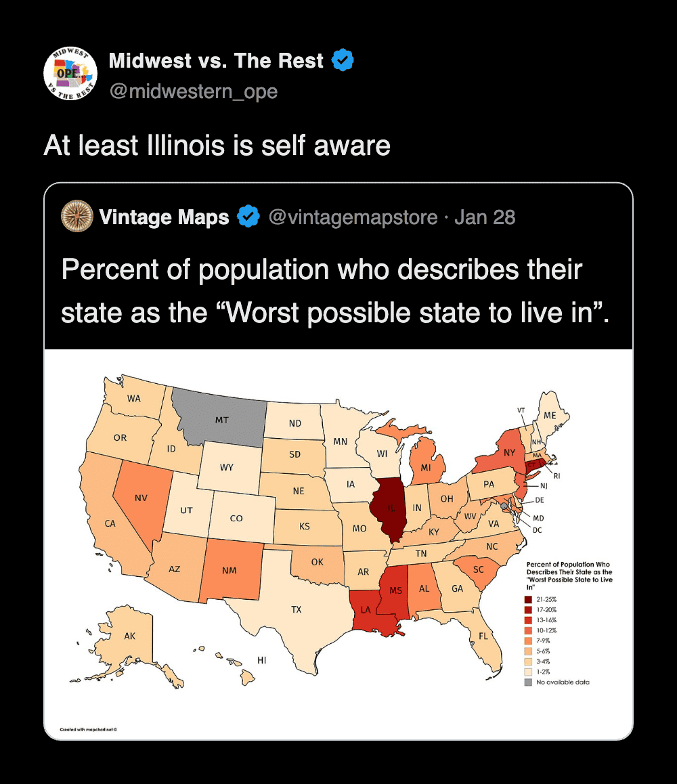
Task: Select the gray No available data legend swatch
Action: tap(528, 682)
